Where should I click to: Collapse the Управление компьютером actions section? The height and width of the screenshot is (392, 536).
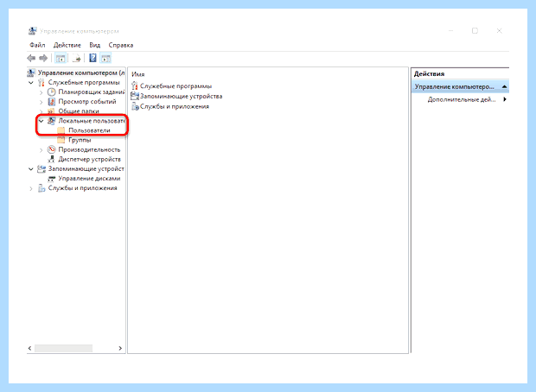point(504,86)
